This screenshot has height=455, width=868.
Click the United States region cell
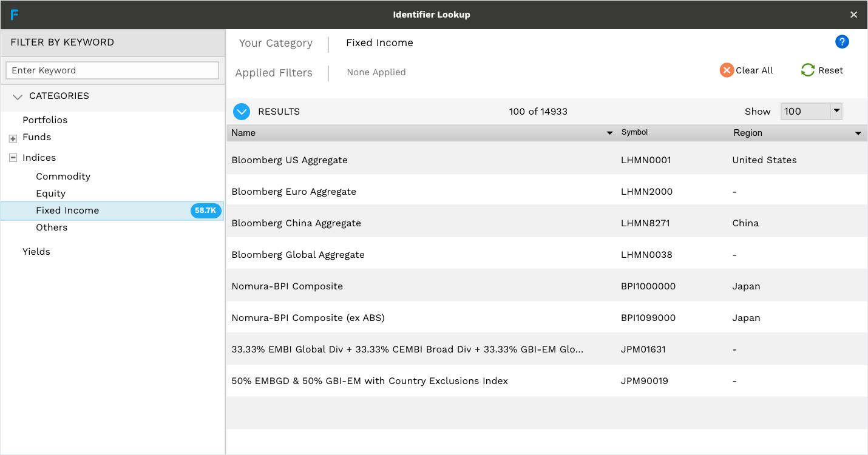pyautogui.click(x=764, y=160)
